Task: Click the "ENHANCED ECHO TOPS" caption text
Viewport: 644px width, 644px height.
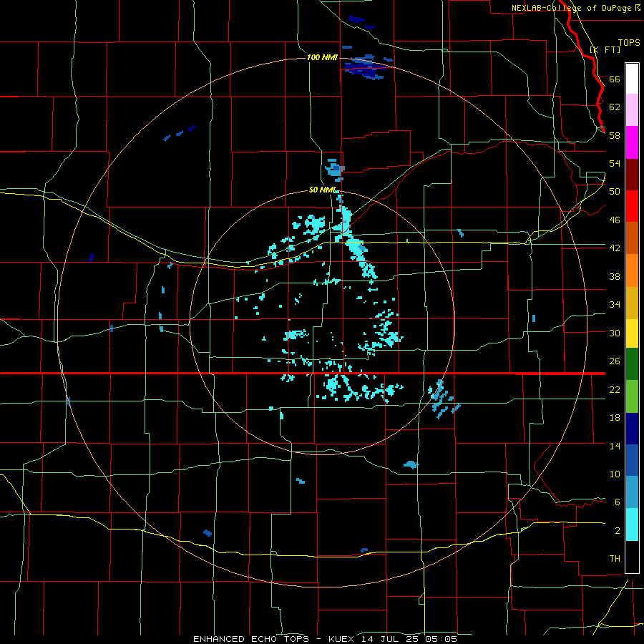Action: pos(251,639)
